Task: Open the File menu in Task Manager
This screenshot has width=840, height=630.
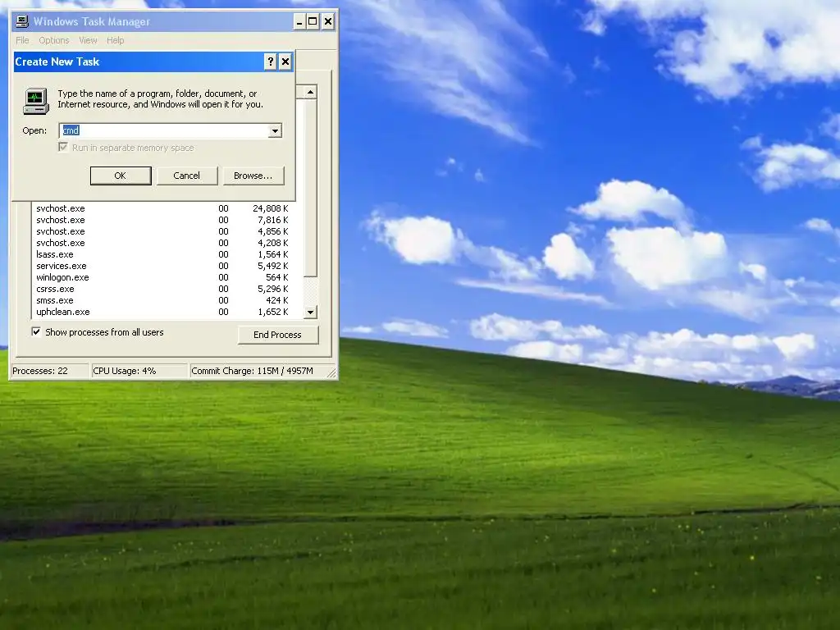Action: pos(22,40)
